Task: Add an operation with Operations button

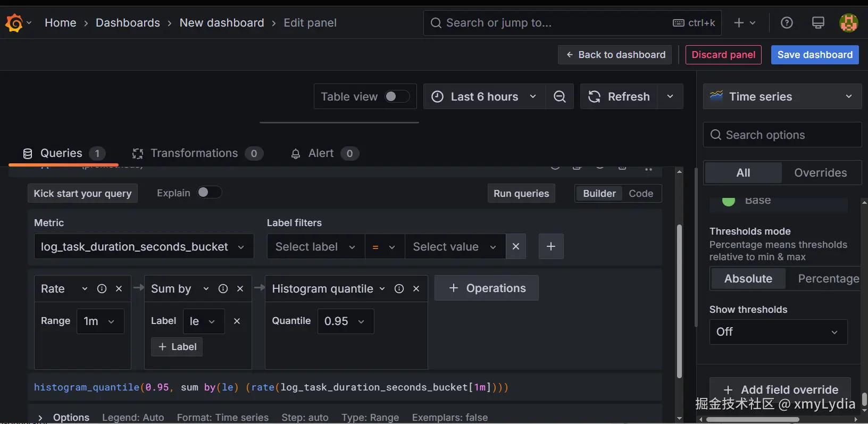Action: coord(487,288)
